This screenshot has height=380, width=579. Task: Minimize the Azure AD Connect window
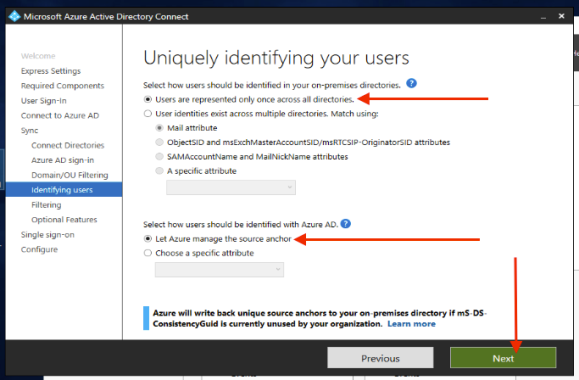pos(543,17)
